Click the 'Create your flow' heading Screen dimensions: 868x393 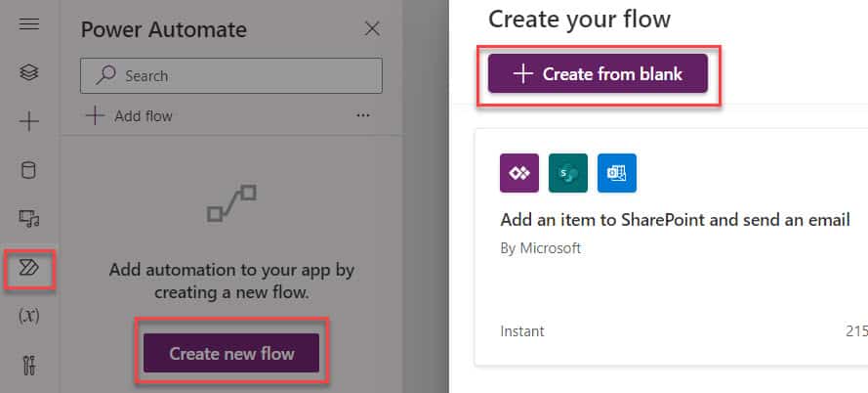(x=580, y=20)
